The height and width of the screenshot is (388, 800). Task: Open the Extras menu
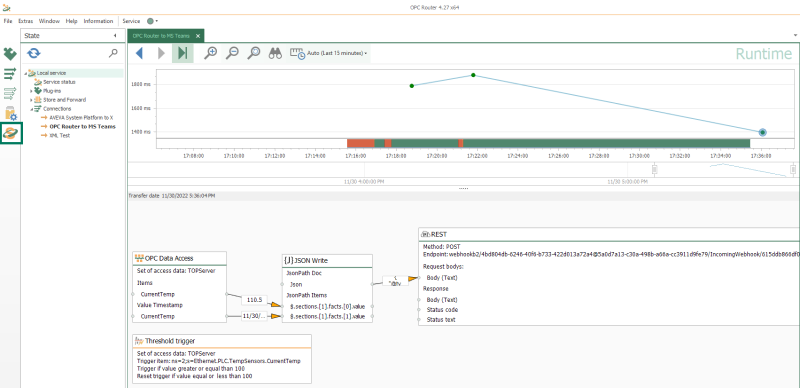(x=26, y=21)
